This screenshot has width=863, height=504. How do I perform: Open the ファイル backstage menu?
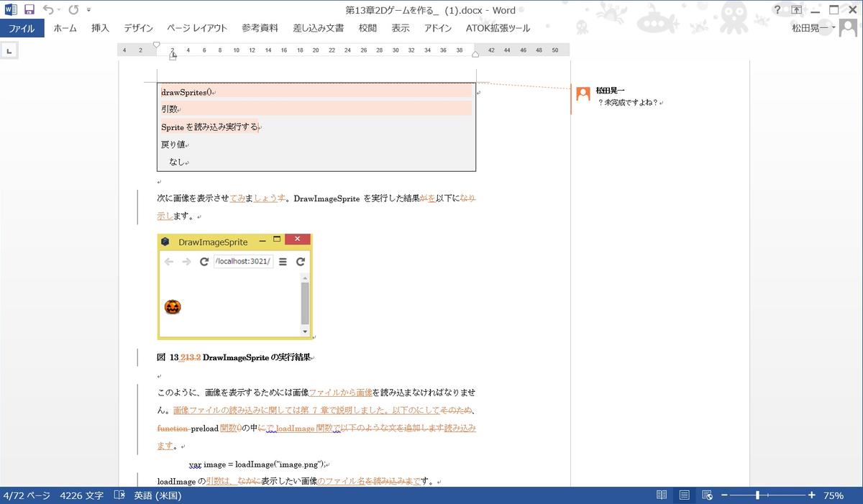coord(22,28)
